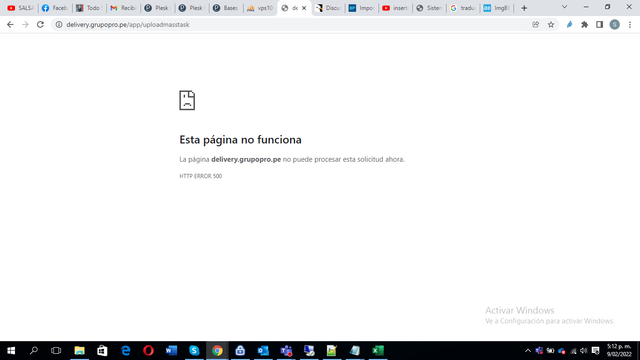Open Chrome three-dot menu
640x360 pixels.
pyautogui.click(x=630, y=24)
